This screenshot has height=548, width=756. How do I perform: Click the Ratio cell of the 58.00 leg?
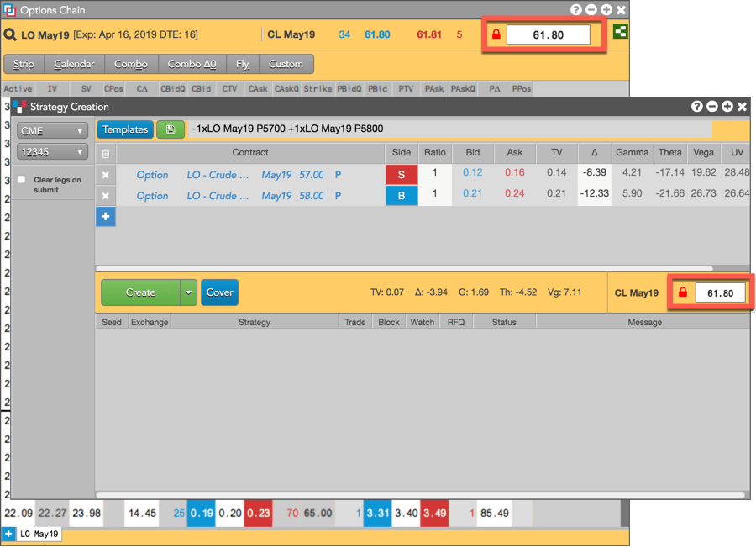click(x=435, y=195)
